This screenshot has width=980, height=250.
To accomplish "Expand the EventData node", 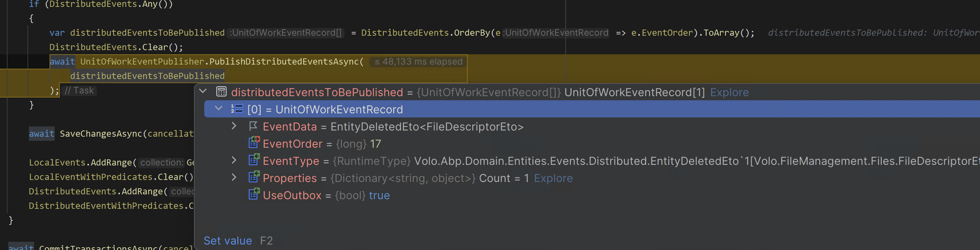I will pyautogui.click(x=234, y=126).
